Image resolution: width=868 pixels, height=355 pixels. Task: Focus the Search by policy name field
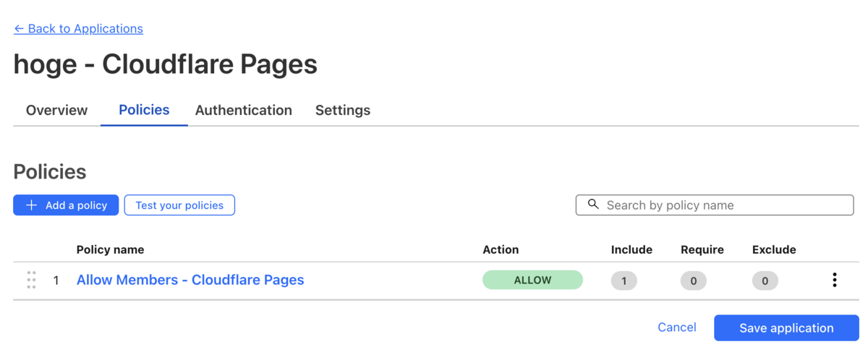click(x=715, y=205)
